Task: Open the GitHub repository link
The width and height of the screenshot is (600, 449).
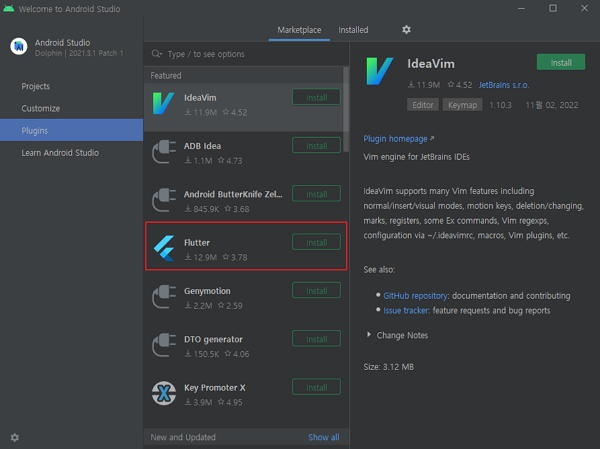Action: click(x=415, y=296)
